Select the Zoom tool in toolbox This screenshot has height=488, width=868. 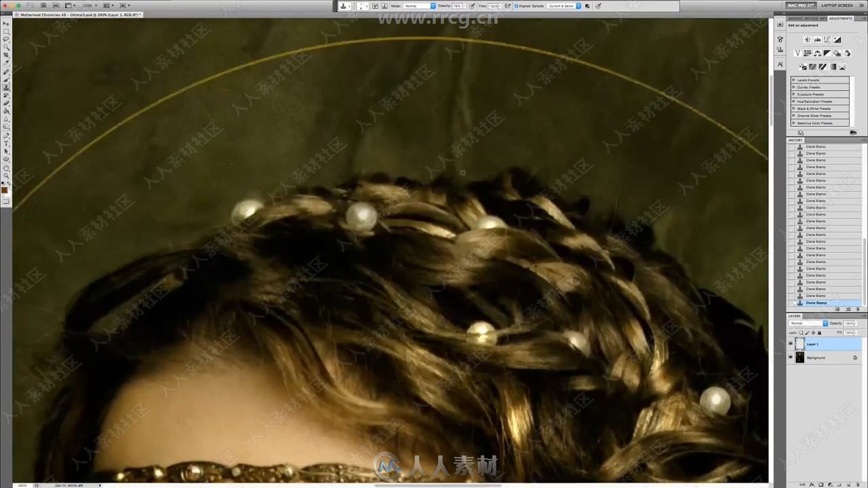pyautogui.click(x=6, y=176)
